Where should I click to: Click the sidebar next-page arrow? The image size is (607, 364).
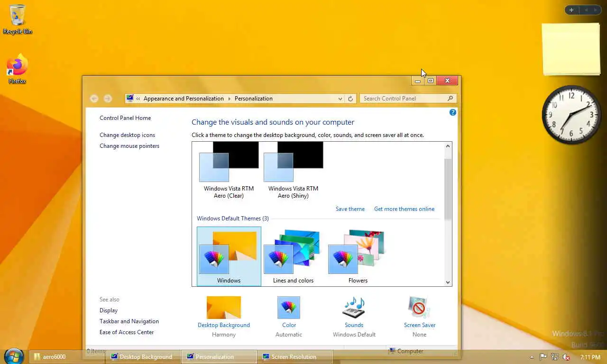(597, 10)
